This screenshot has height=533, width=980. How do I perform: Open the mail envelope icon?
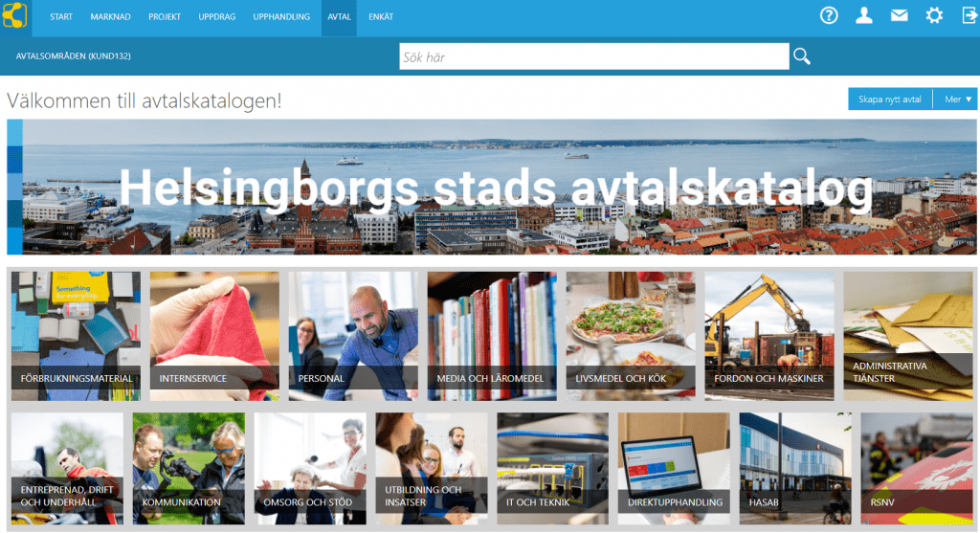click(x=899, y=15)
